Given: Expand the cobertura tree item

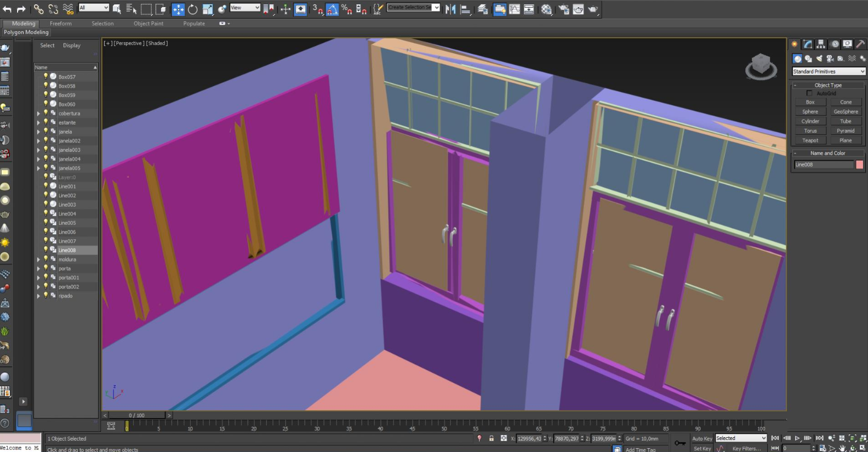Looking at the screenshot, I should pyautogui.click(x=38, y=114).
